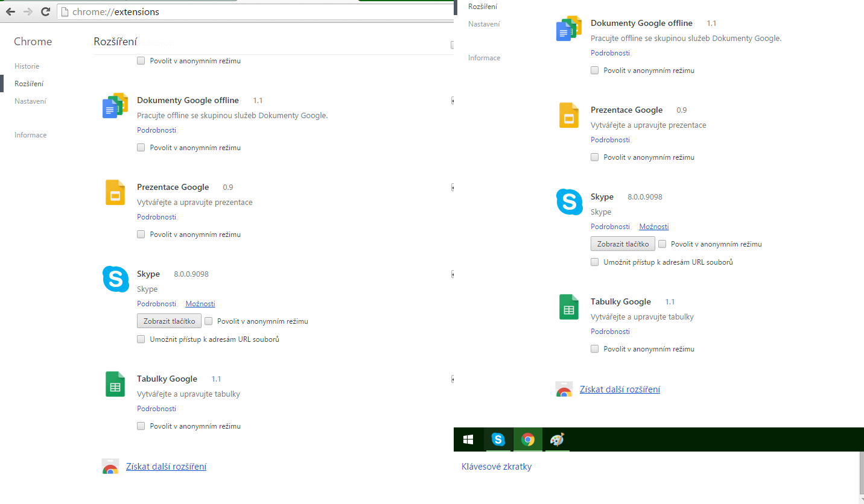Click the page icon inside the address bar
864x504 pixels.
click(65, 11)
